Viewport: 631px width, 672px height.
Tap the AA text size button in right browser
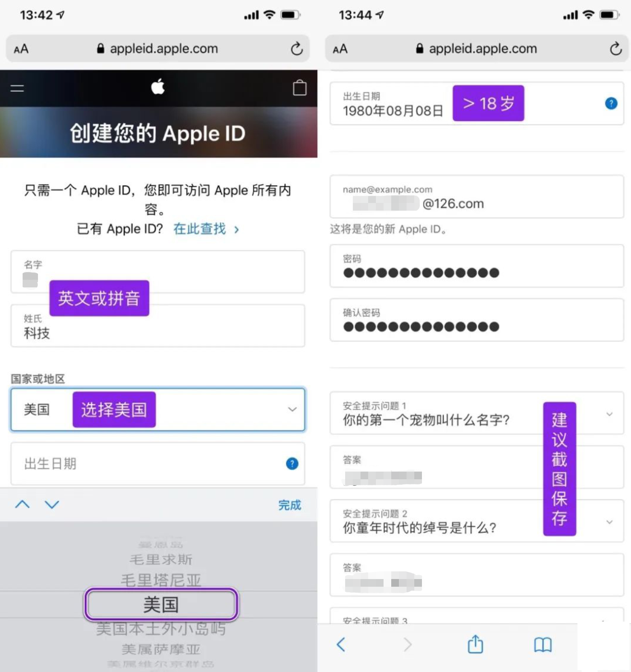tap(340, 49)
